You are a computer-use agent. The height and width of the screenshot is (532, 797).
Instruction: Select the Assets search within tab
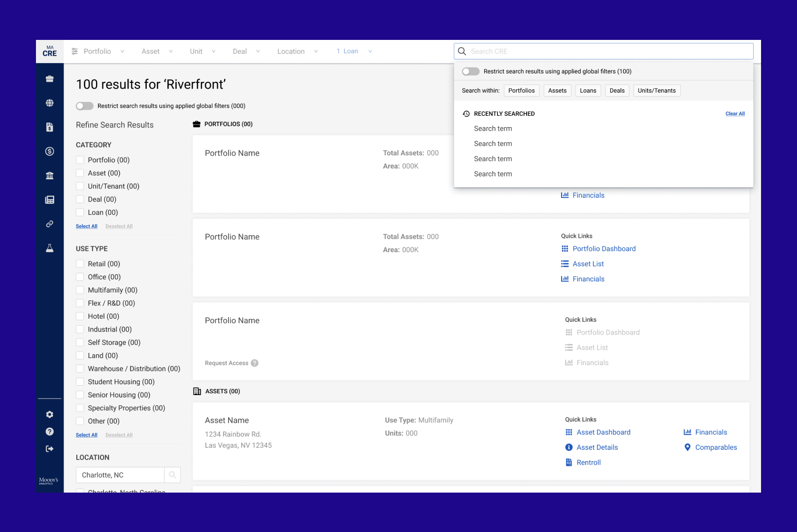(557, 91)
